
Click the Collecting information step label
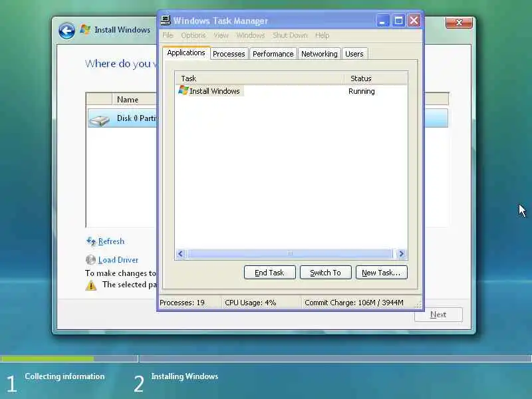click(65, 376)
